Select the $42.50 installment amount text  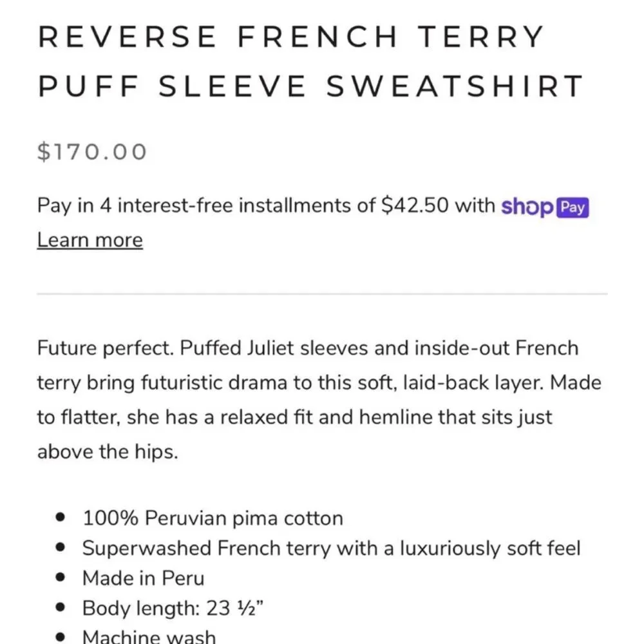(415, 205)
